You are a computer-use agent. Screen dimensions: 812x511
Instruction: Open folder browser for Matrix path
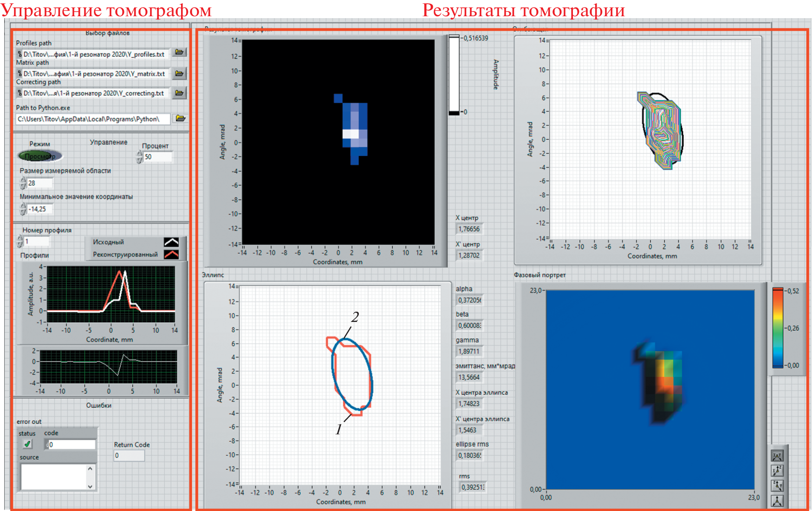[179, 73]
